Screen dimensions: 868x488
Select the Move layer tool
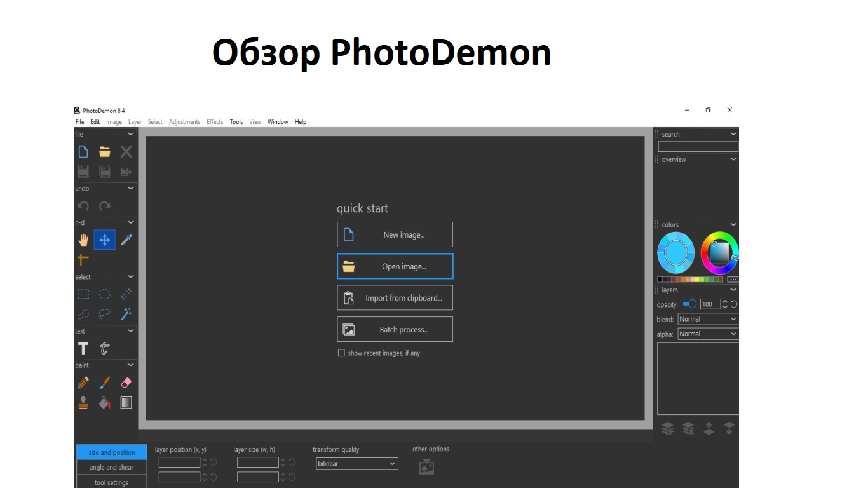coord(105,240)
